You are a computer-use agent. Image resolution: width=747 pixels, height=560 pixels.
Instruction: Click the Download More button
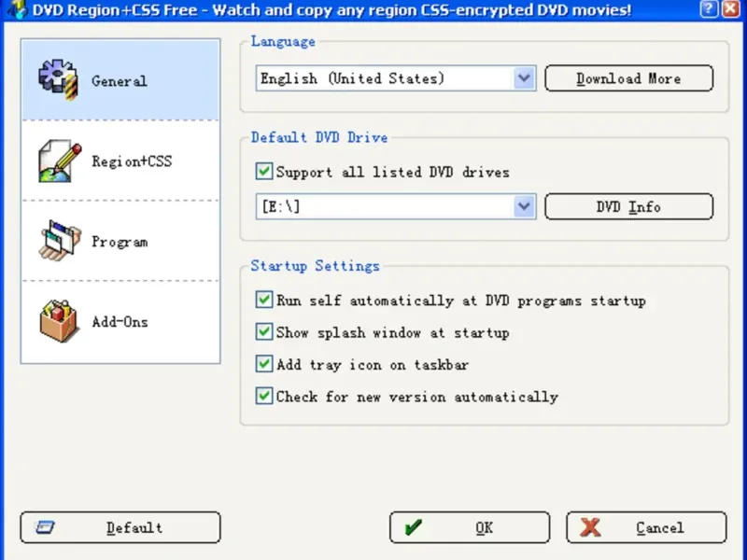tap(628, 78)
